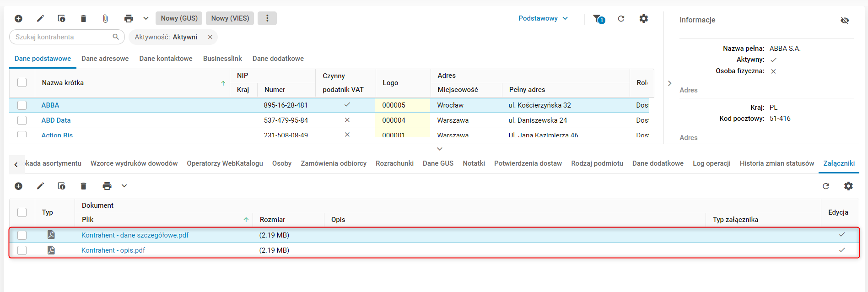
Task: Click the Nowy (GUS) button
Action: pos(179,18)
